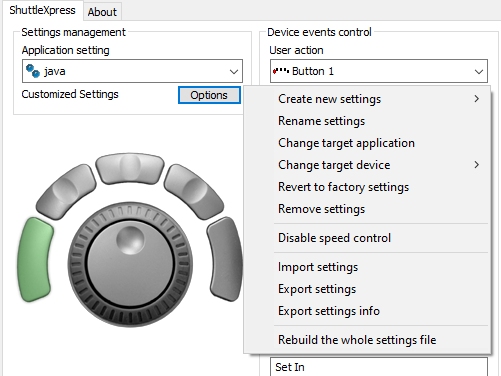Select the ShuttleXpress tab
Screen dimensions: 501x376
point(42,10)
